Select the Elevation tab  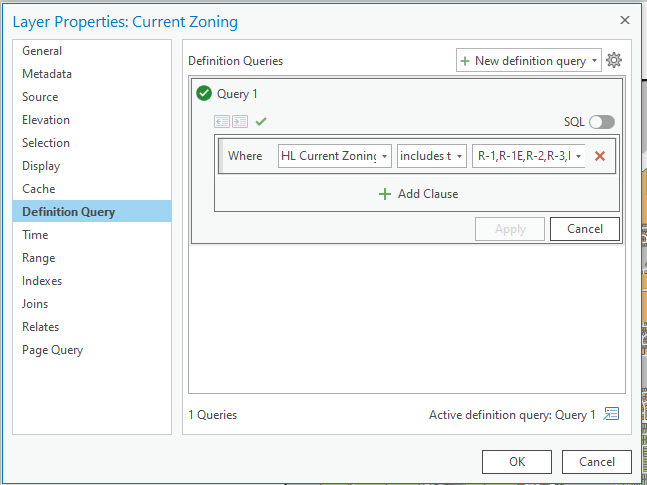point(92,120)
